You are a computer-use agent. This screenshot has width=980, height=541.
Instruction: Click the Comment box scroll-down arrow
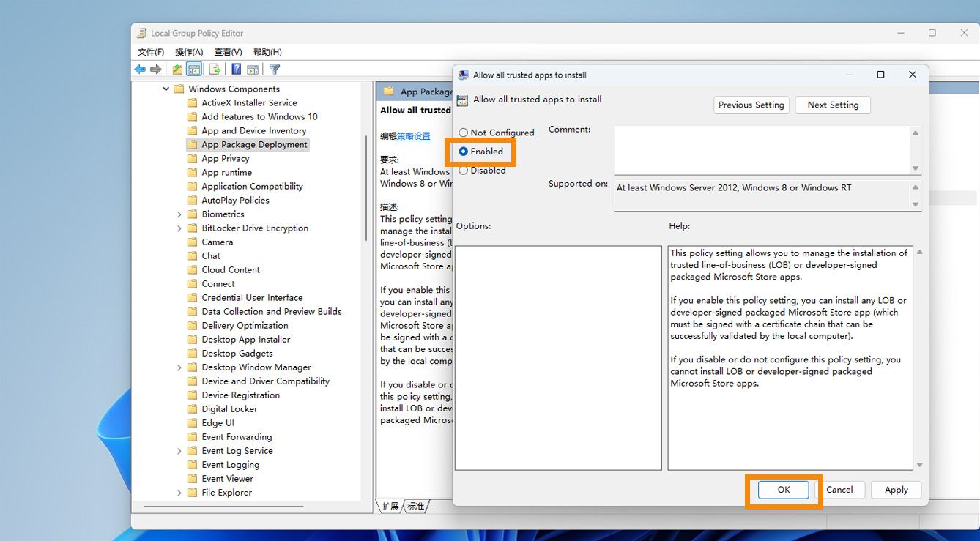click(x=915, y=168)
